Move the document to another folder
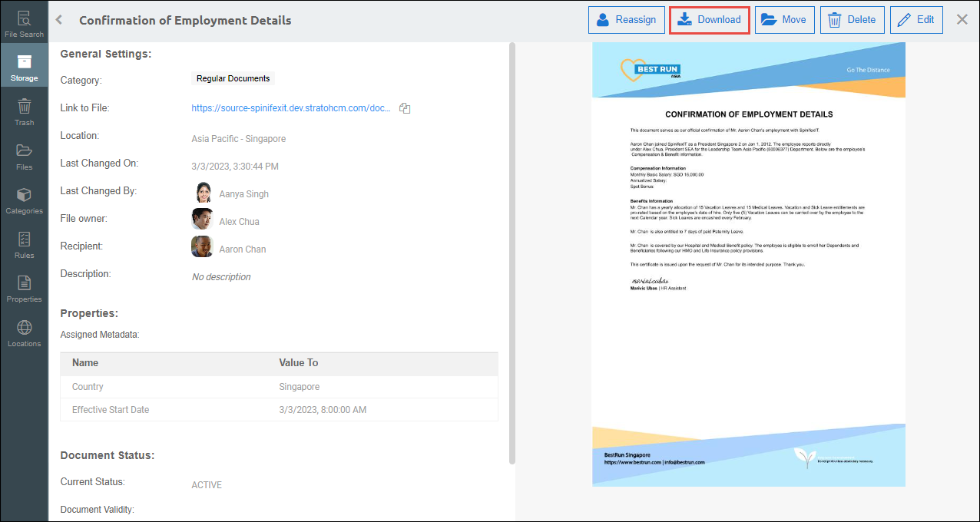The width and height of the screenshot is (980, 522). pos(784,20)
